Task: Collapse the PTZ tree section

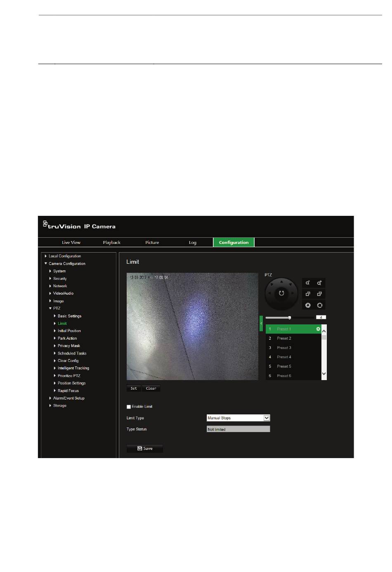Action: (50, 308)
